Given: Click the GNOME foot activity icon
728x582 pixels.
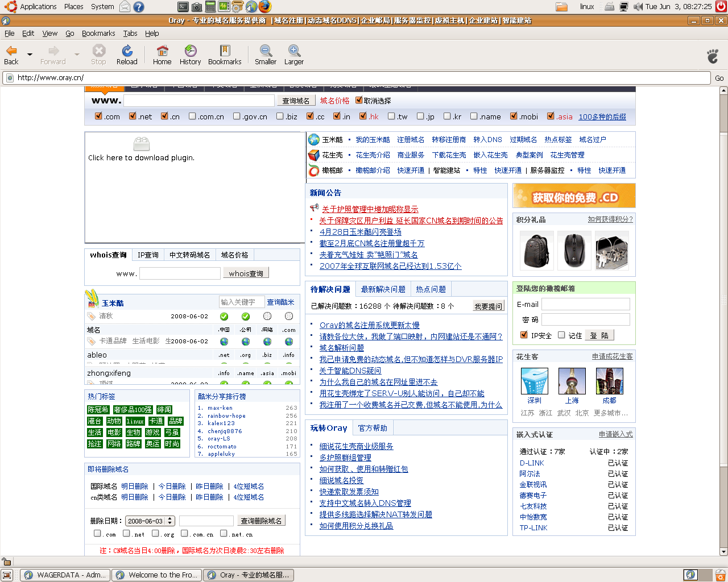Looking at the screenshot, I should 713,55.
